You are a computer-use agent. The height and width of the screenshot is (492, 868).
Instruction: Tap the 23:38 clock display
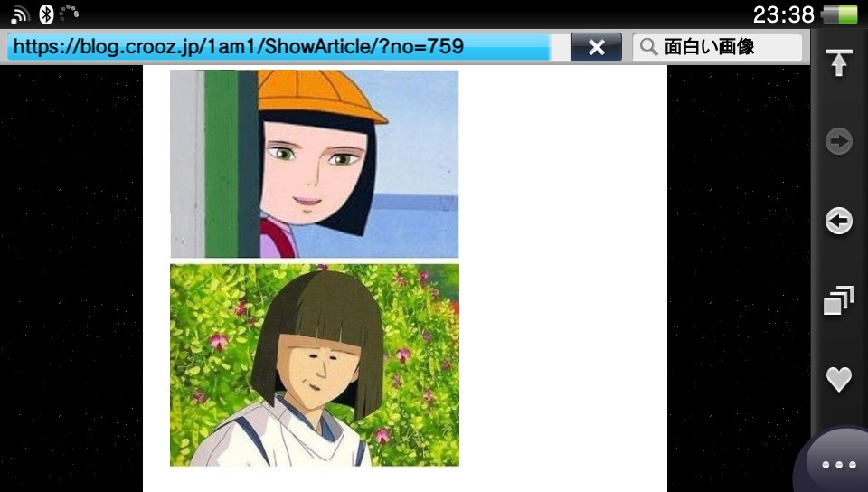tap(783, 14)
